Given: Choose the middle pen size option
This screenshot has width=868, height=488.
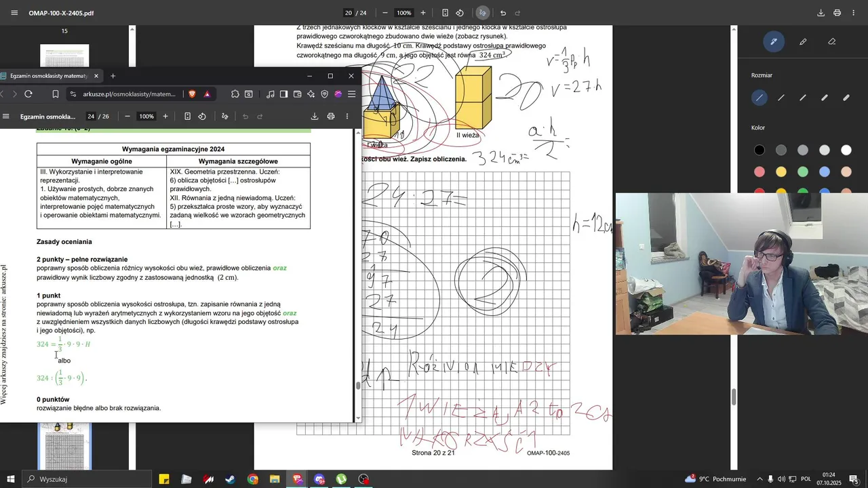Looking at the screenshot, I should [803, 98].
